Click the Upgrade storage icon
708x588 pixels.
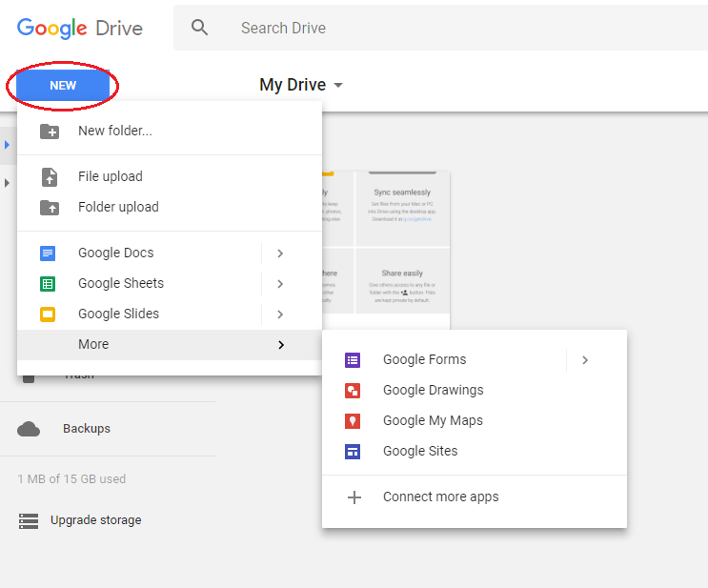click(29, 520)
